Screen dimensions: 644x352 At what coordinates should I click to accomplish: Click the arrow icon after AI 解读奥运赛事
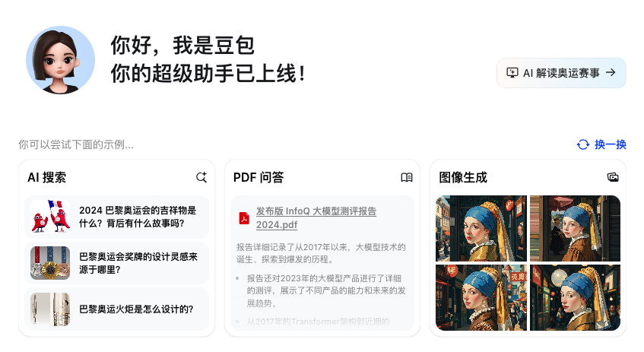611,72
